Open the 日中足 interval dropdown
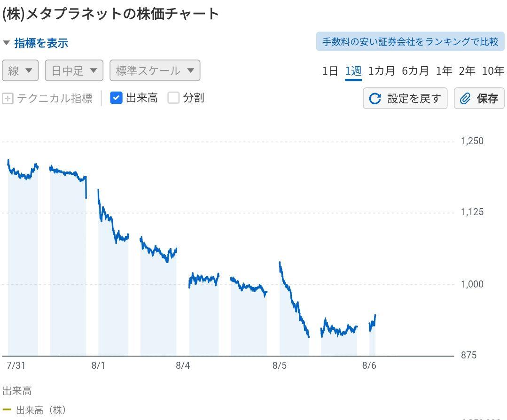This screenshot has height=420, width=507. [74, 70]
